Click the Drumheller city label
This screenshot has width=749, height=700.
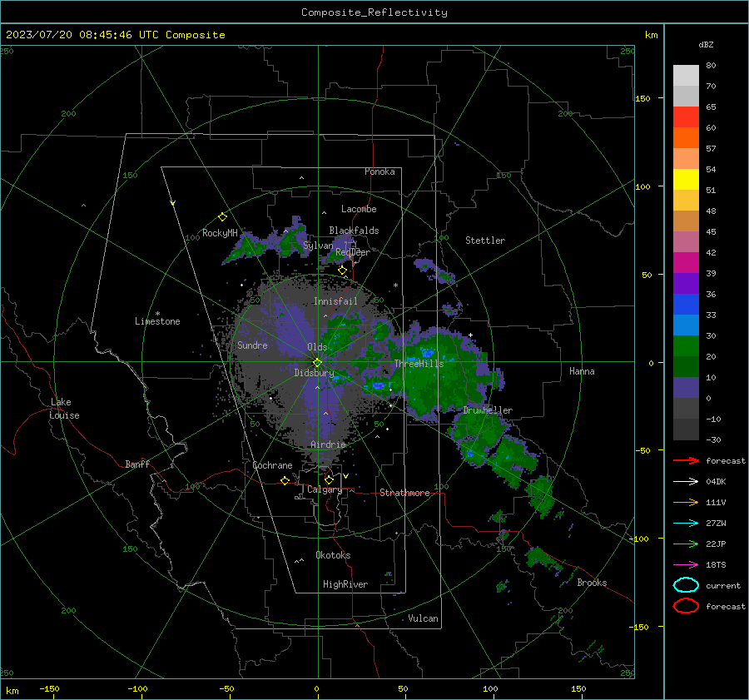488,410
